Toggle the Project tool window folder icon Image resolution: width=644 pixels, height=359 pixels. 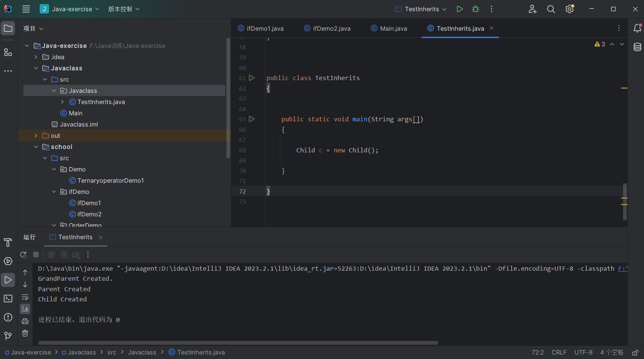(8, 28)
